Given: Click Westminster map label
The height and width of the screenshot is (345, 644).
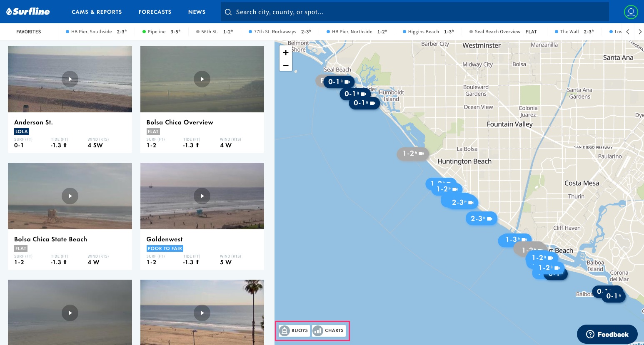Looking at the screenshot, I should [482, 45].
